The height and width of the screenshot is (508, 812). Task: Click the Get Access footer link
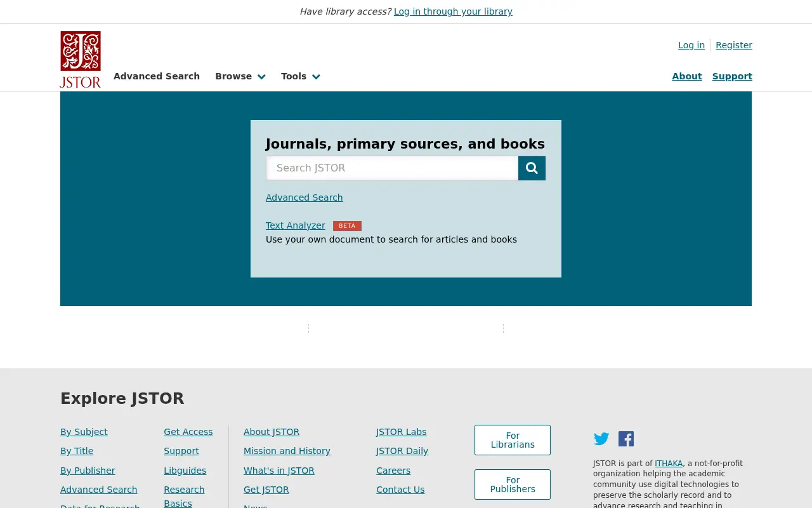click(x=188, y=432)
